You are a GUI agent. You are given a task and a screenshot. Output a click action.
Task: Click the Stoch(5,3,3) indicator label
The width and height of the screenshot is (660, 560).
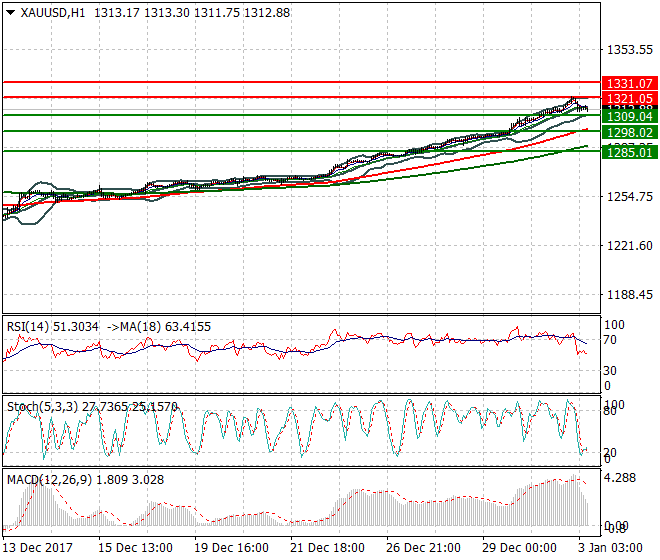43,407
